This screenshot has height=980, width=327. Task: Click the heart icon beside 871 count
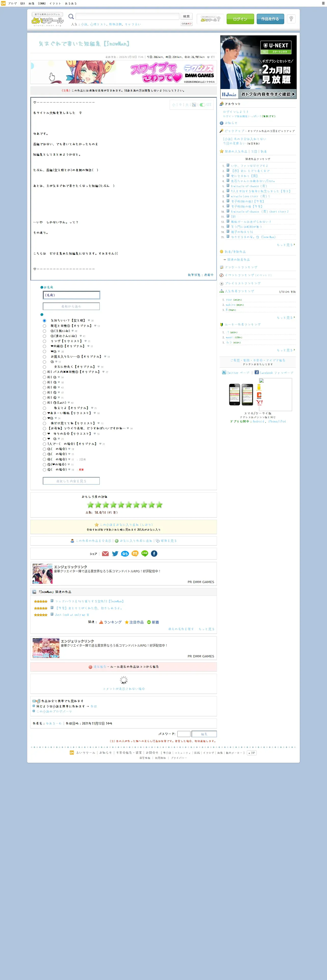point(208,57)
